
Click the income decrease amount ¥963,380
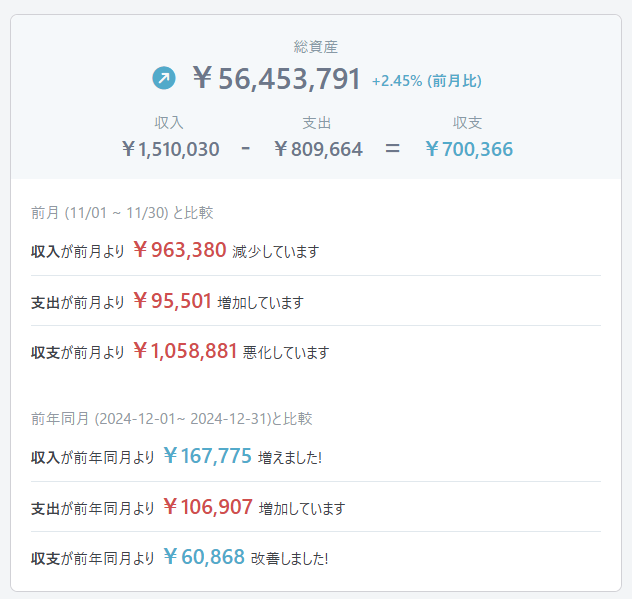[x=179, y=250]
